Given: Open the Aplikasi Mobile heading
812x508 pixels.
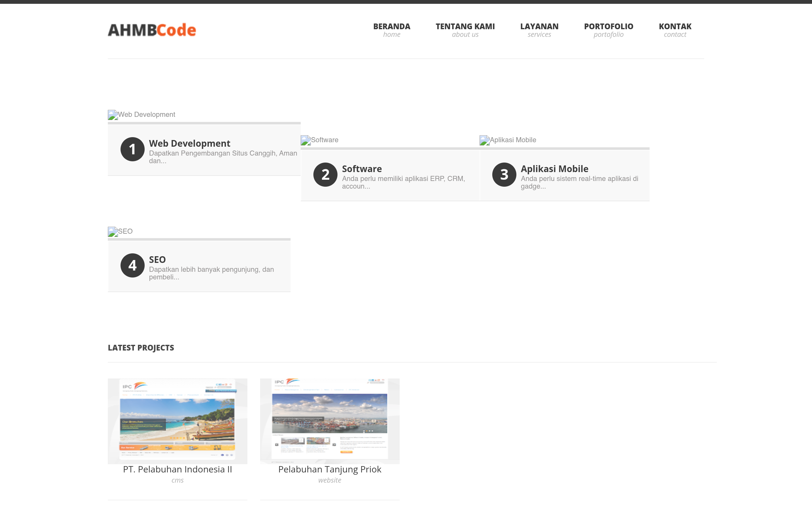Looking at the screenshot, I should click(x=554, y=169).
